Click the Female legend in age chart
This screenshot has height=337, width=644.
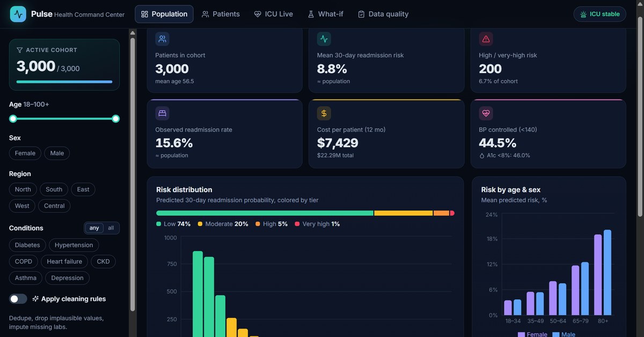[532, 334]
